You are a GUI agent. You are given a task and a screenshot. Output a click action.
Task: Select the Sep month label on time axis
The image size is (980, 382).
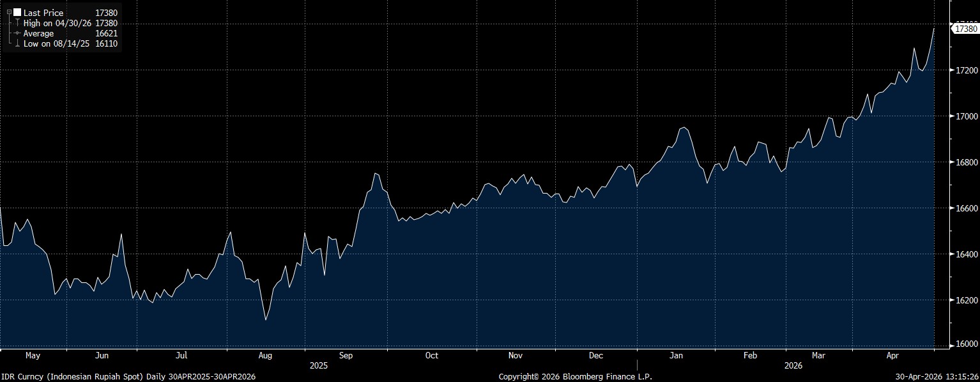click(x=346, y=356)
